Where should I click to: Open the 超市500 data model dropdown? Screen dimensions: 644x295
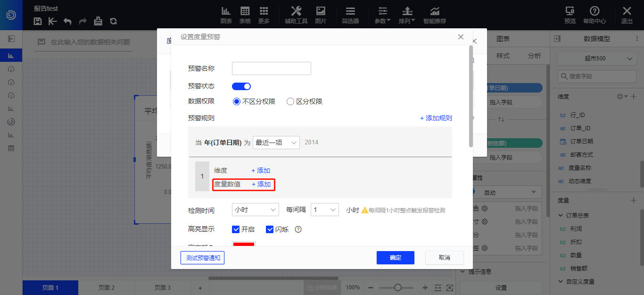coord(597,59)
